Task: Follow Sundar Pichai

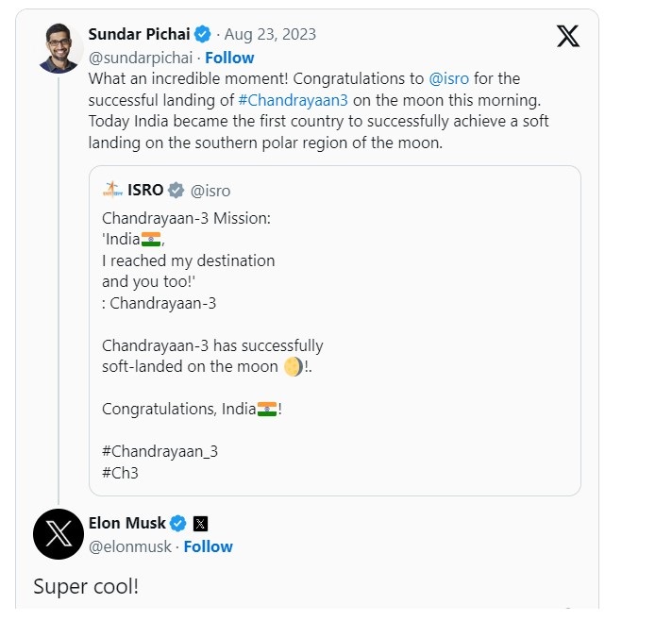Action: pyautogui.click(x=229, y=58)
